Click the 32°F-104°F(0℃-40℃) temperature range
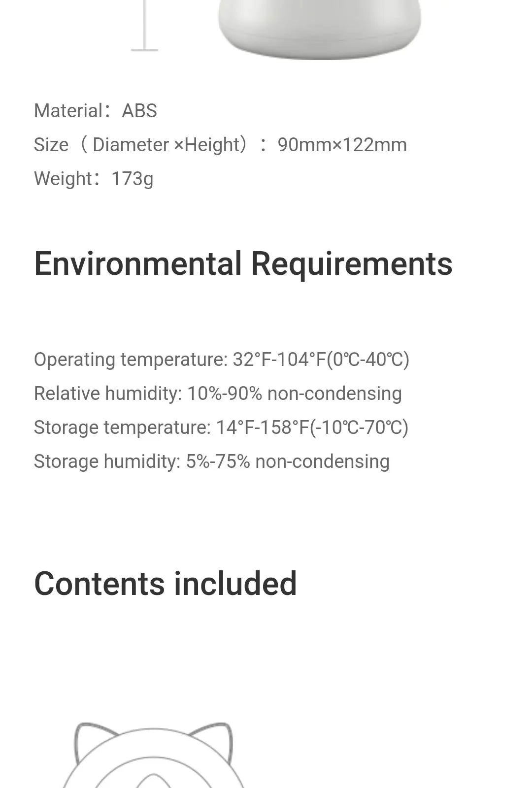The width and height of the screenshot is (532, 788). [x=321, y=360]
